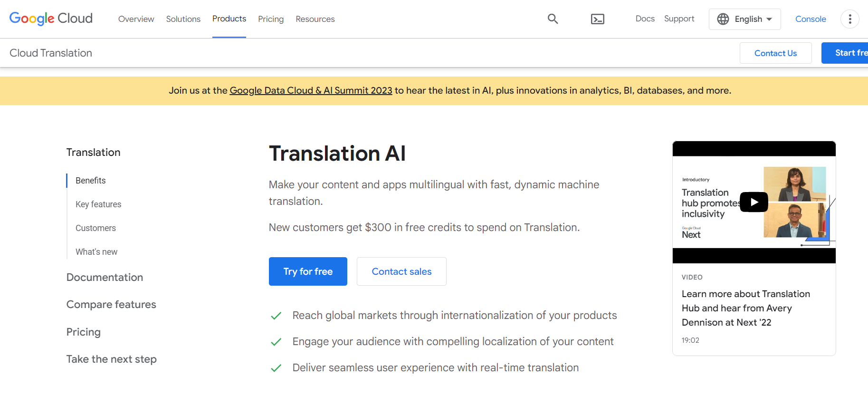Click the Start free button

(845, 53)
